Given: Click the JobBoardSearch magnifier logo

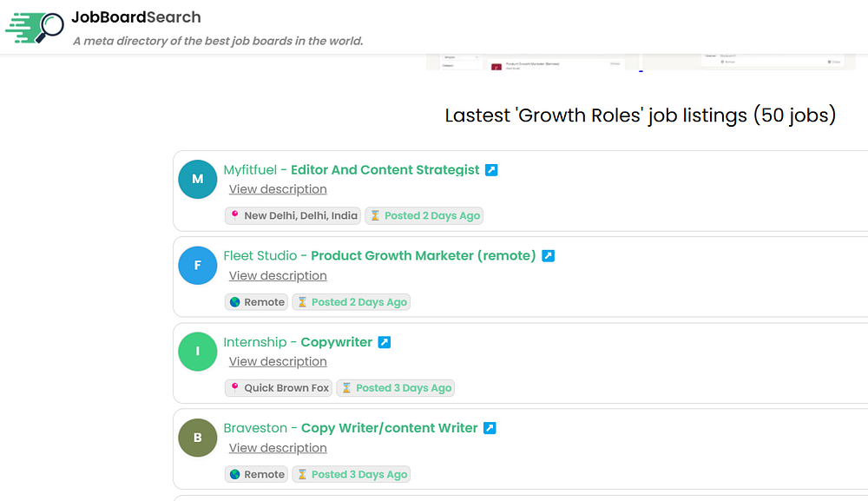Looking at the screenshot, I should pos(36,27).
